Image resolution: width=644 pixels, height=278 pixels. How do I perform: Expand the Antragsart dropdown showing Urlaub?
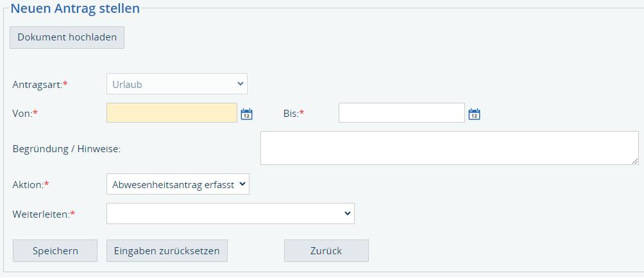point(176,83)
